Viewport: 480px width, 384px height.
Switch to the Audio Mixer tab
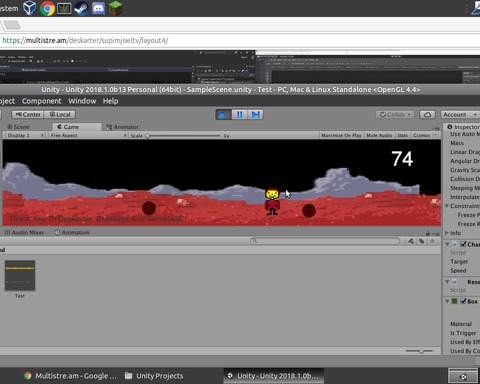coord(24,232)
